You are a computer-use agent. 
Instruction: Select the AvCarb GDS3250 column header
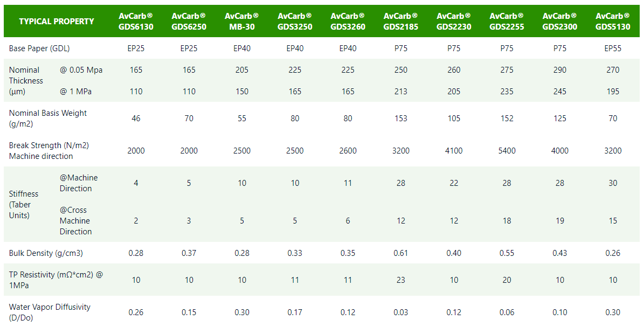295,22
